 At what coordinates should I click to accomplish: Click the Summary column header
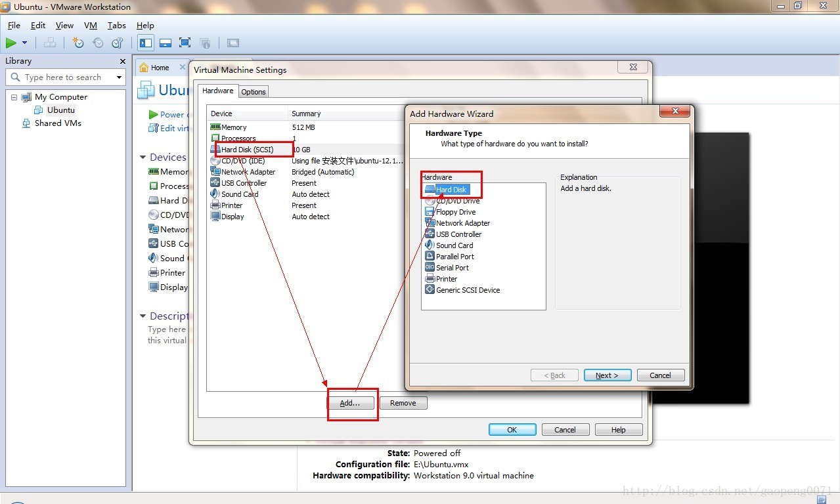click(x=347, y=114)
